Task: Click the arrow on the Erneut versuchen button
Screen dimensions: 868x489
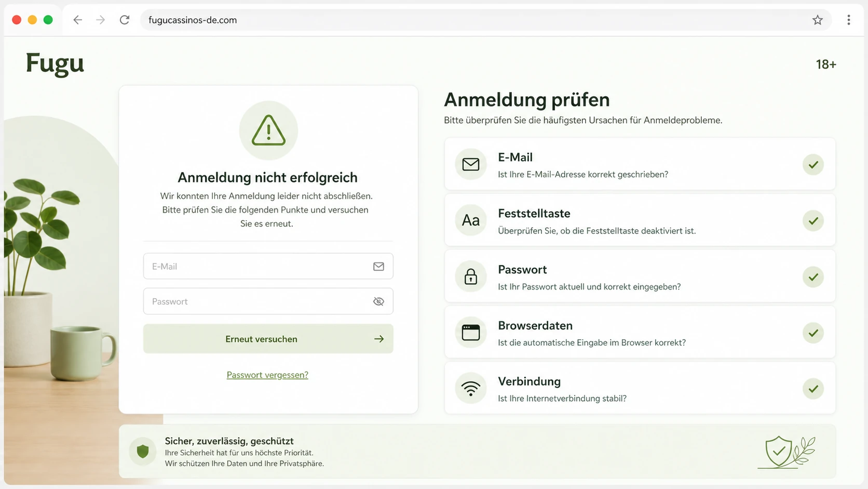Action: pos(379,339)
